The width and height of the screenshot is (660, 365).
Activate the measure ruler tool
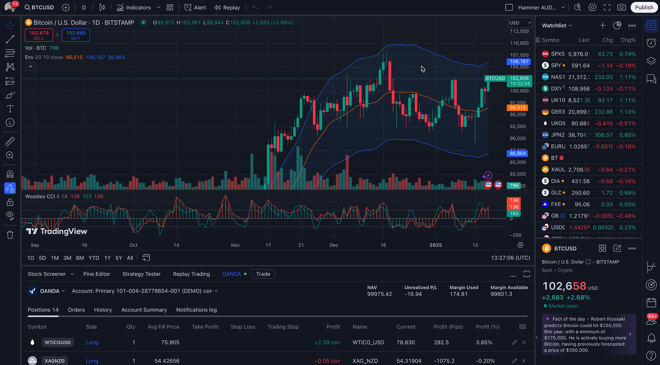pos(10,141)
